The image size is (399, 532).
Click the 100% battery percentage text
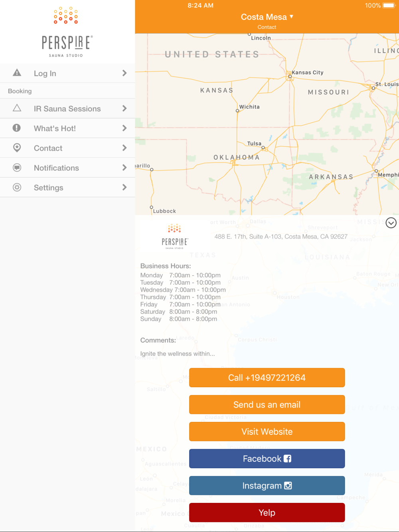[373, 6]
